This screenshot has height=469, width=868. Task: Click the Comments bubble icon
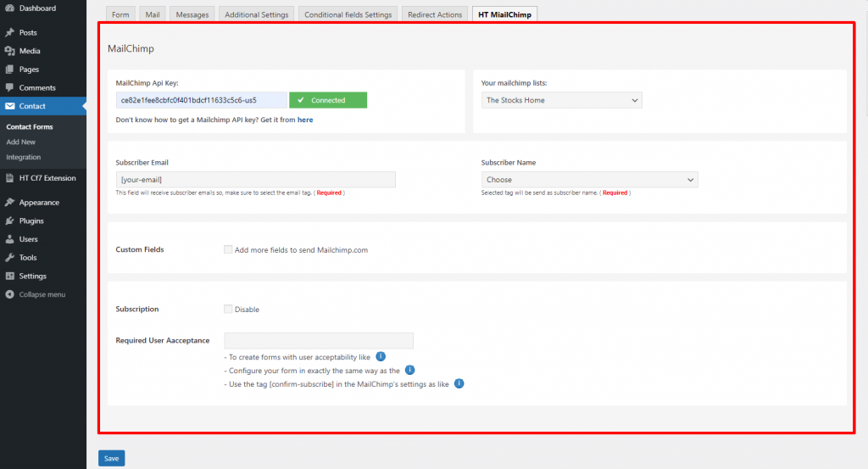coord(9,87)
